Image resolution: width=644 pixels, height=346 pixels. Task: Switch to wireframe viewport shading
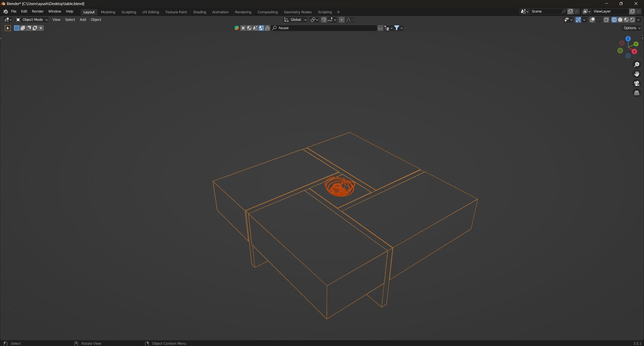[x=614, y=20]
